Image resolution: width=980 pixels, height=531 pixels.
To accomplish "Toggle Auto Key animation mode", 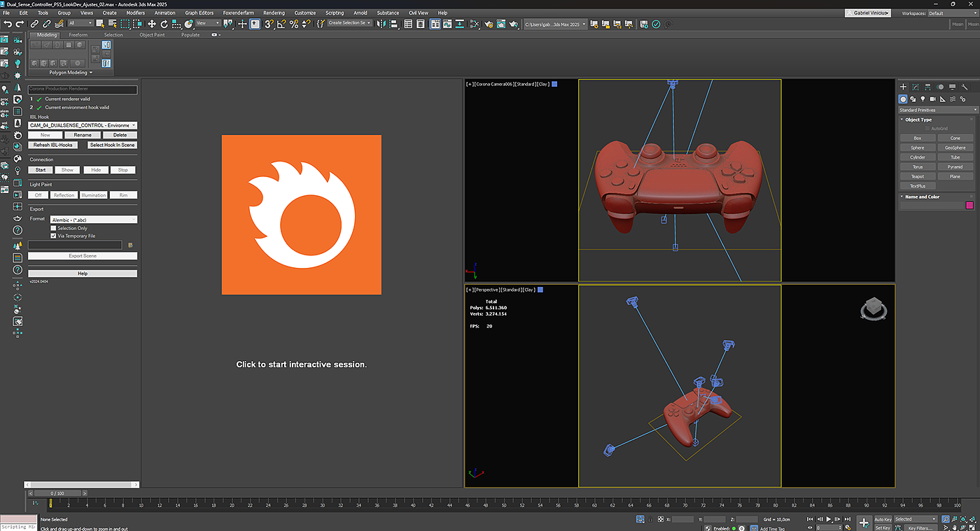I will point(883,519).
